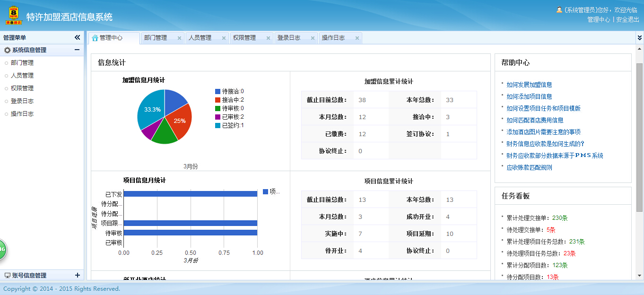Click the 实施中 value 7

[360, 234]
